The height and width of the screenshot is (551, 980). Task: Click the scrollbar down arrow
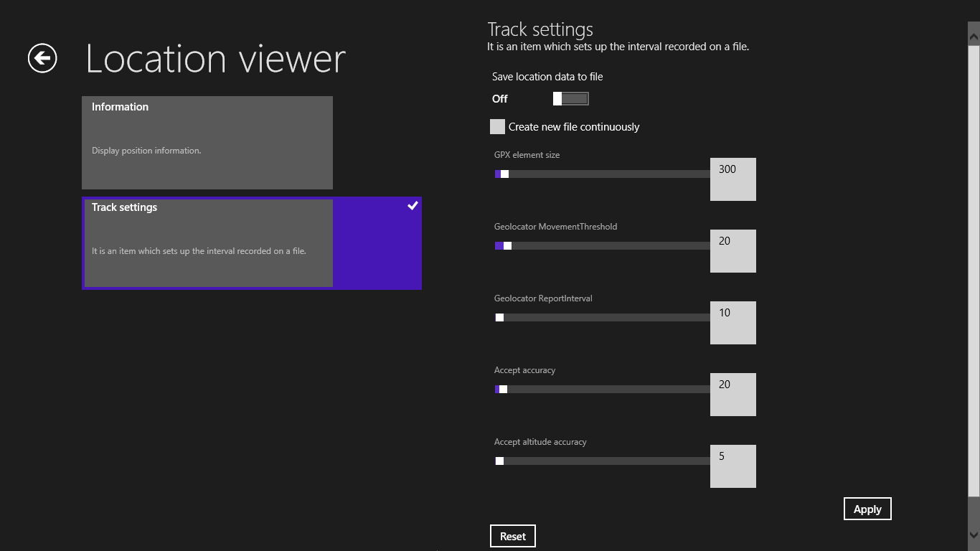click(x=974, y=534)
